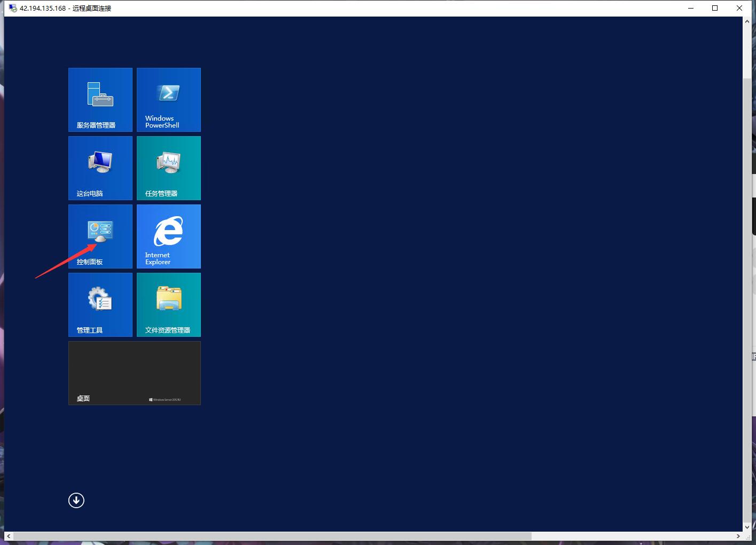
Task: Click the horizontal scrollbar left arrow
Action: point(7,536)
